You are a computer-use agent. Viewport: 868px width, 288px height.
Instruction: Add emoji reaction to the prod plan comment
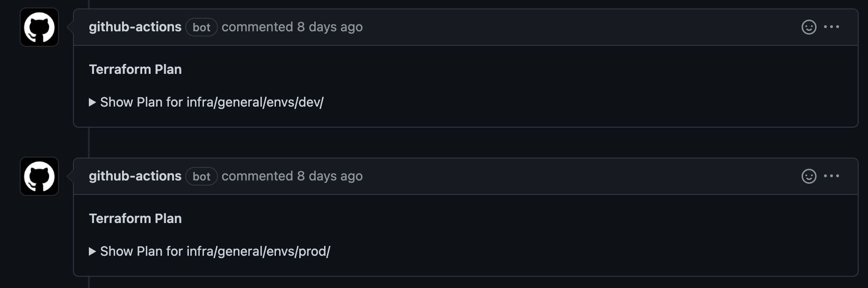pyautogui.click(x=809, y=176)
